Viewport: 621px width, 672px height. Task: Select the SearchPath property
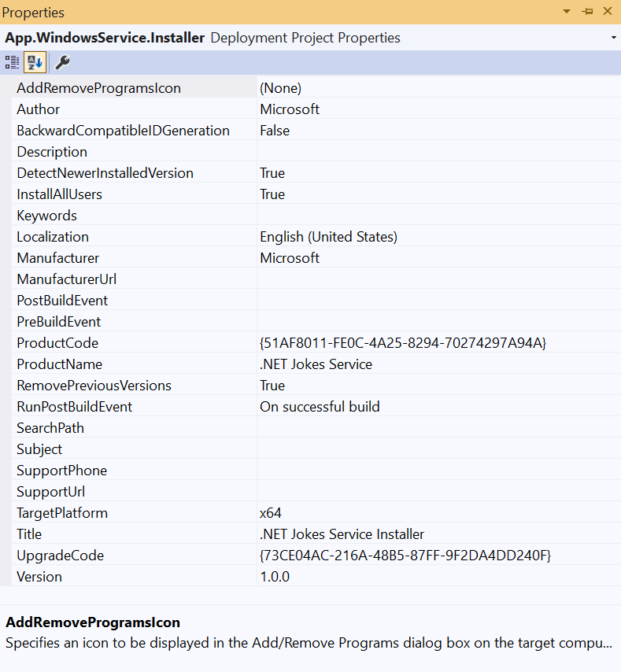click(50, 428)
